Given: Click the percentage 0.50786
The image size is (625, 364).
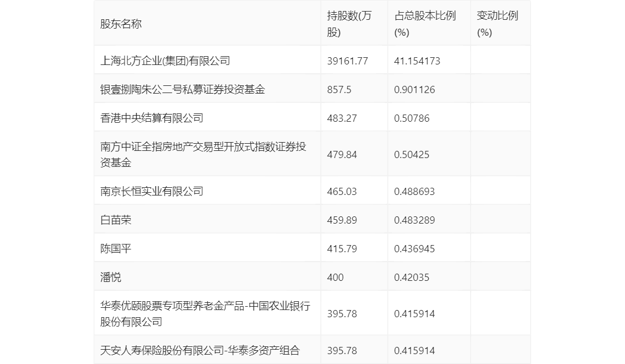Looking at the screenshot, I should point(412,118).
